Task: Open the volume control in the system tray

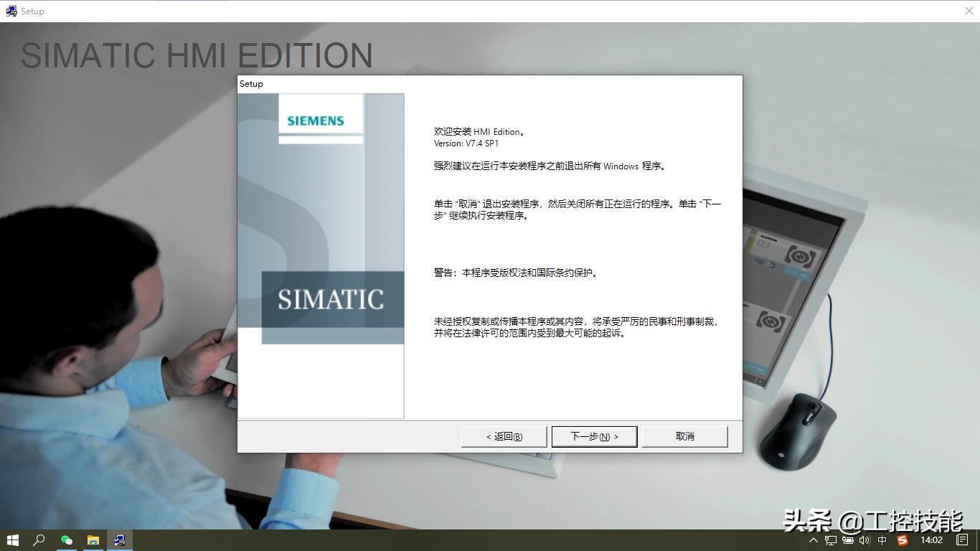Action: [864, 540]
